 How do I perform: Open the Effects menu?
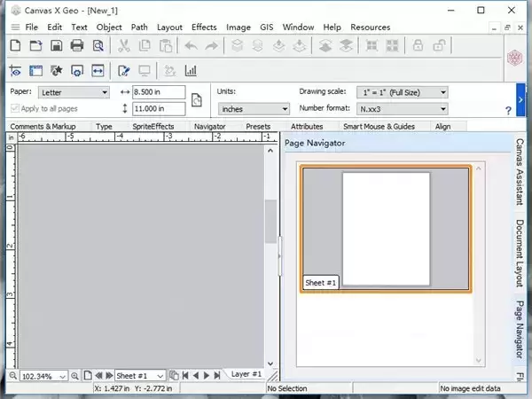click(204, 27)
